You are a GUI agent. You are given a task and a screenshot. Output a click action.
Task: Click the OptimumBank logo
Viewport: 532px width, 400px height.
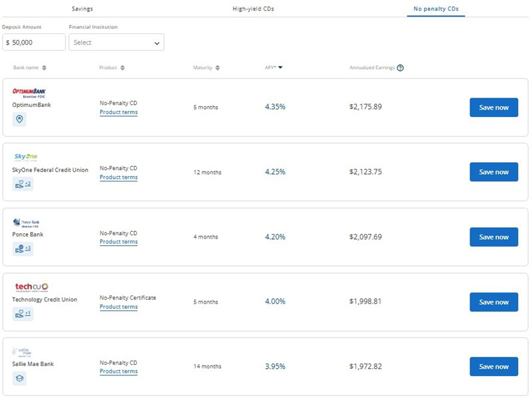point(29,93)
